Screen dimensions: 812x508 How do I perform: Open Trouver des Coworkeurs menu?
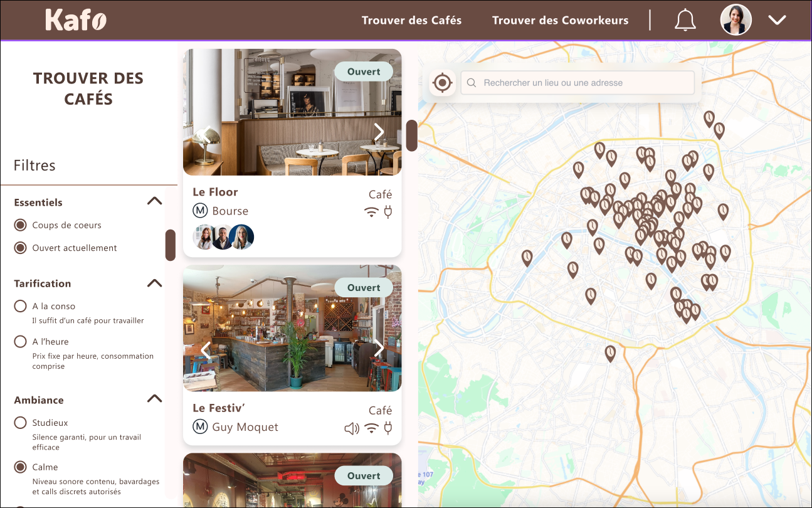tap(560, 20)
